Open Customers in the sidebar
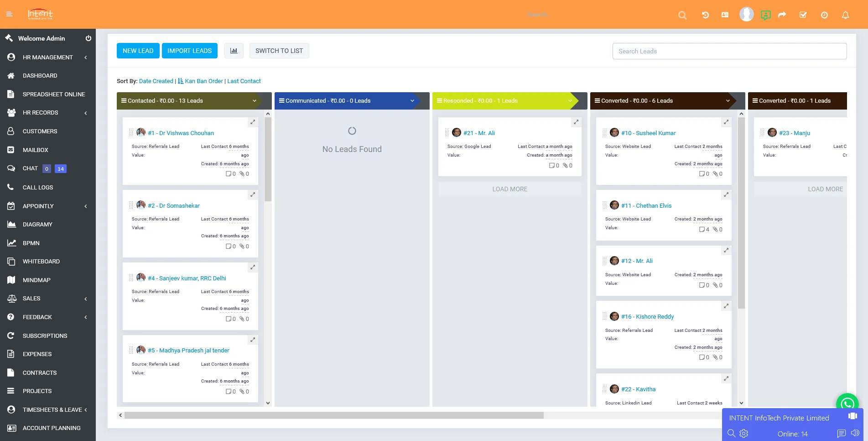Screen dimensions: 868x441 click(40, 131)
